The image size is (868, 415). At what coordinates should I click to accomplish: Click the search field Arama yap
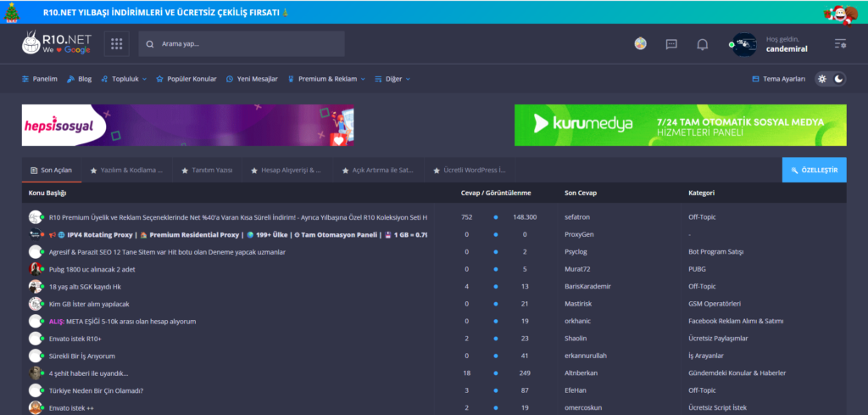[246, 44]
